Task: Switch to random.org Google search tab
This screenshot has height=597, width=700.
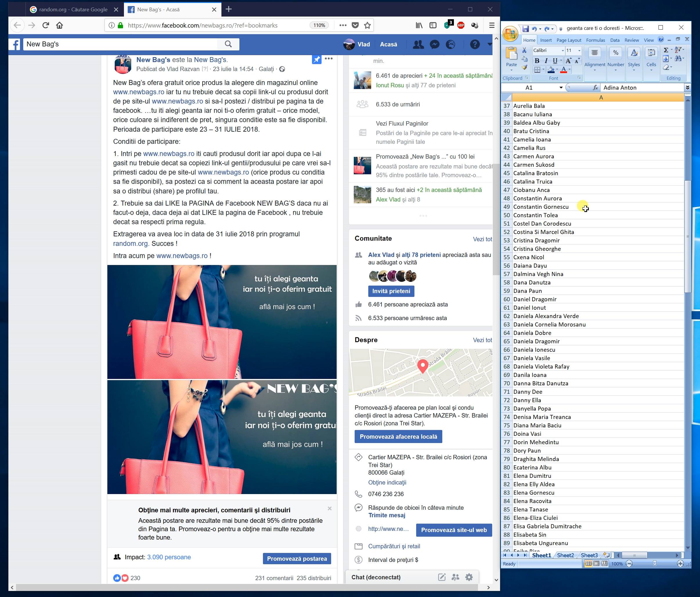Action: 73,10
